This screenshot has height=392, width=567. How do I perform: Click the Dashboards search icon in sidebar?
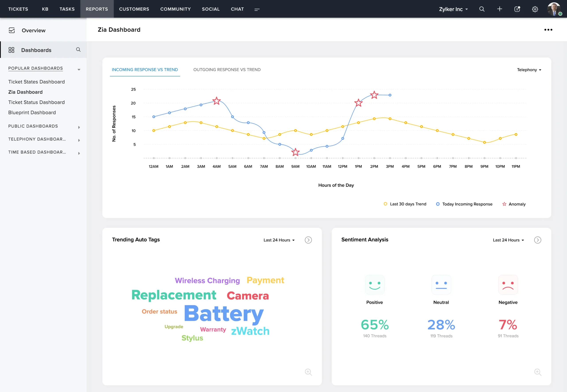click(78, 50)
